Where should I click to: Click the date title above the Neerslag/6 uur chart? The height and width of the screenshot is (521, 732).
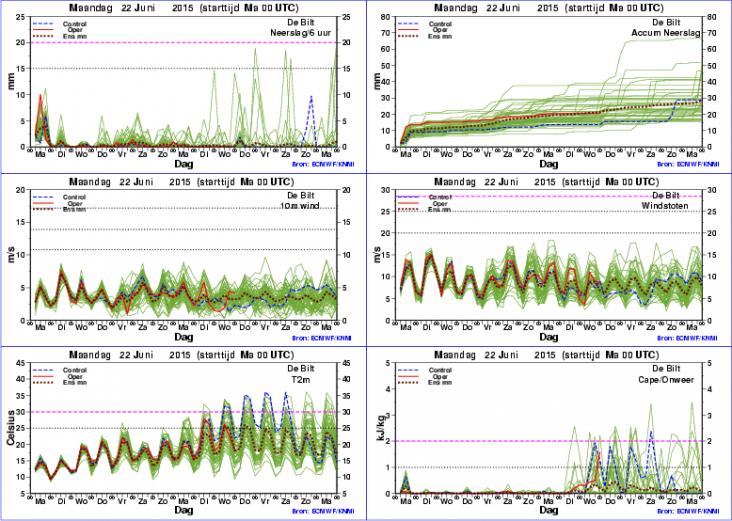[x=186, y=10]
